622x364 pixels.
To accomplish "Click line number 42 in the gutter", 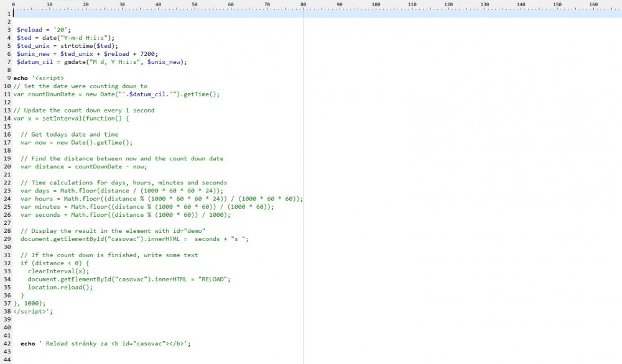I will [x=7, y=344].
